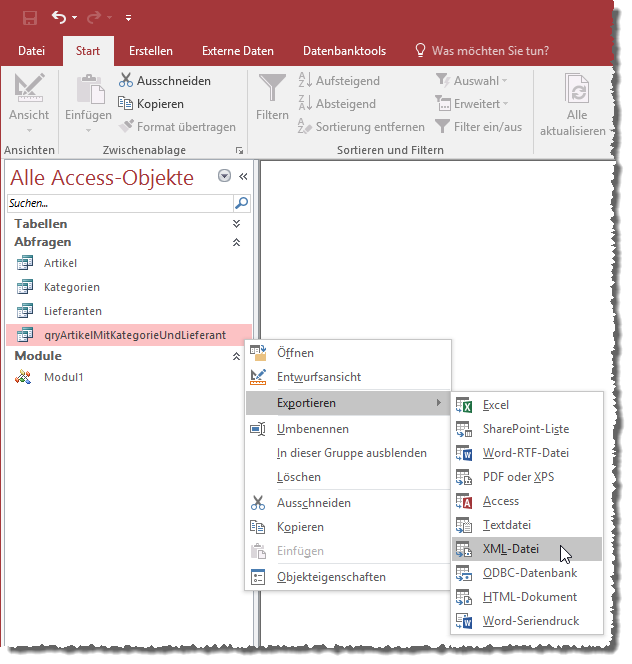Viewport: 632px width, 664px height.
Task: Export as HTML-Dokument
Action: point(527,597)
